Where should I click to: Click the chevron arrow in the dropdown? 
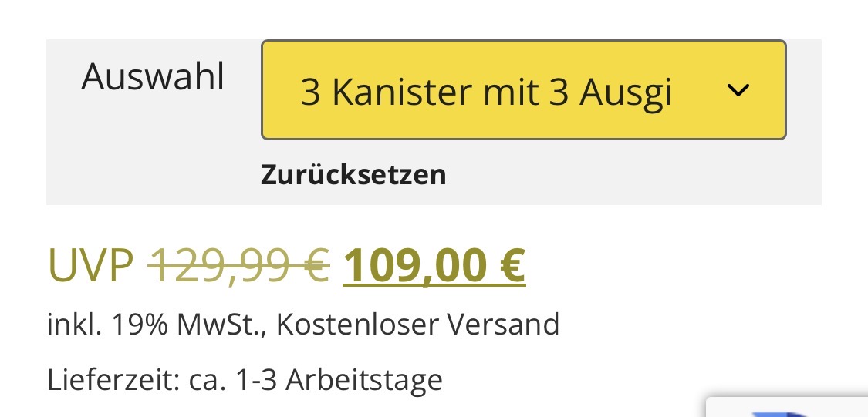click(x=738, y=91)
